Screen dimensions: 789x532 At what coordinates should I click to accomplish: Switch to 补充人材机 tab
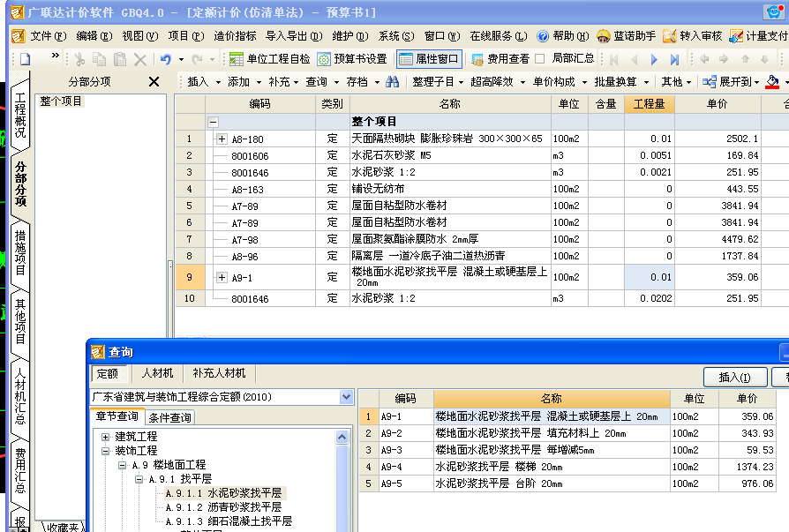(x=219, y=373)
